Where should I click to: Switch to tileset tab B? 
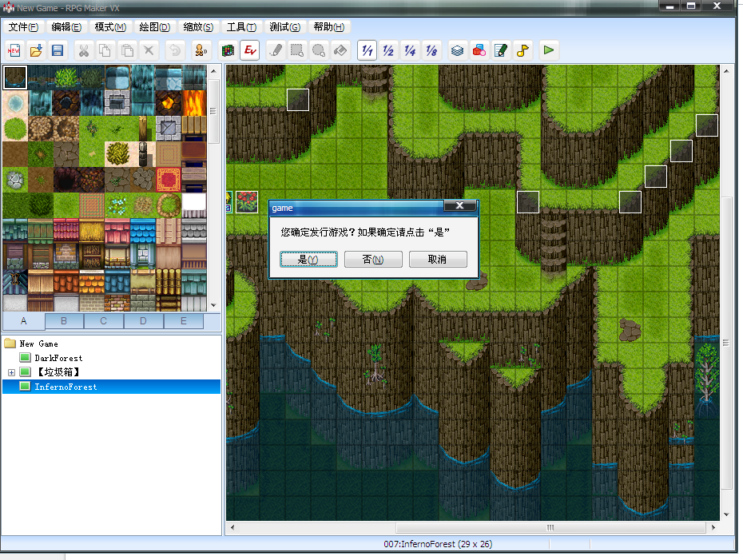(x=64, y=321)
